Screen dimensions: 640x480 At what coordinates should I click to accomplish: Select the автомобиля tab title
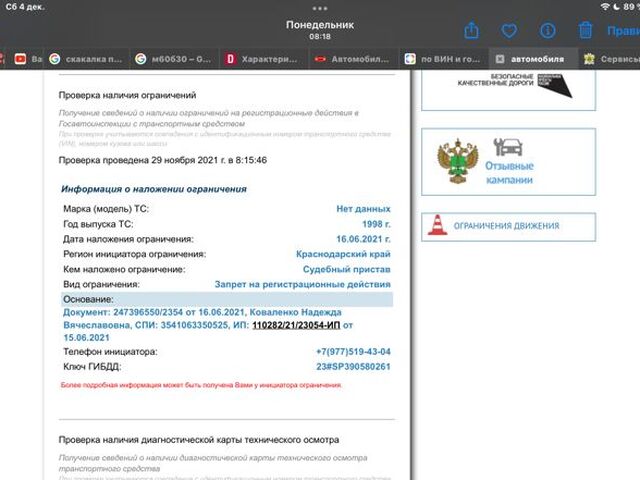[537, 59]
